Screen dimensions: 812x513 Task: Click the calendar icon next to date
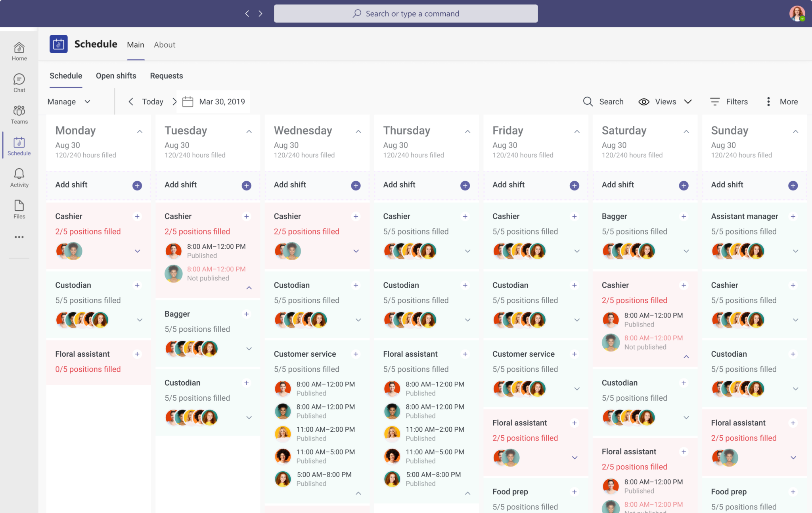point(188,101)
